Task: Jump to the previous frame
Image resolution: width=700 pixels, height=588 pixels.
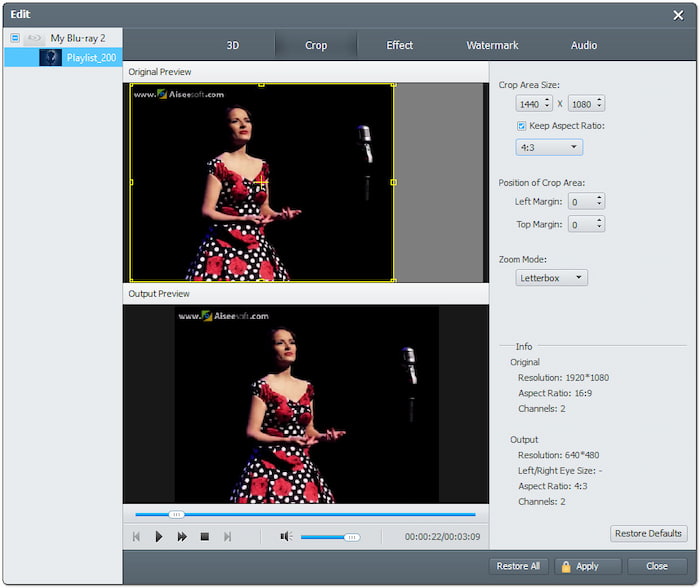Action: point(136,537)
